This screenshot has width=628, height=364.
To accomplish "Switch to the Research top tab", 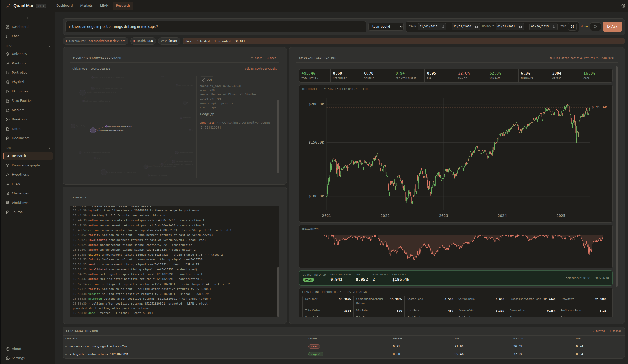I will (123, 6).
